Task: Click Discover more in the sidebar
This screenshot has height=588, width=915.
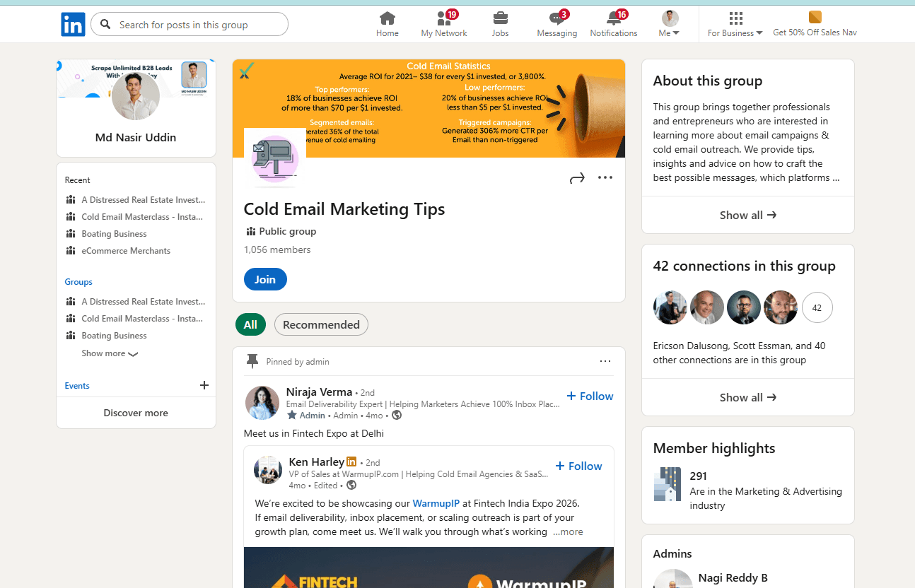Action: (136, 413)
